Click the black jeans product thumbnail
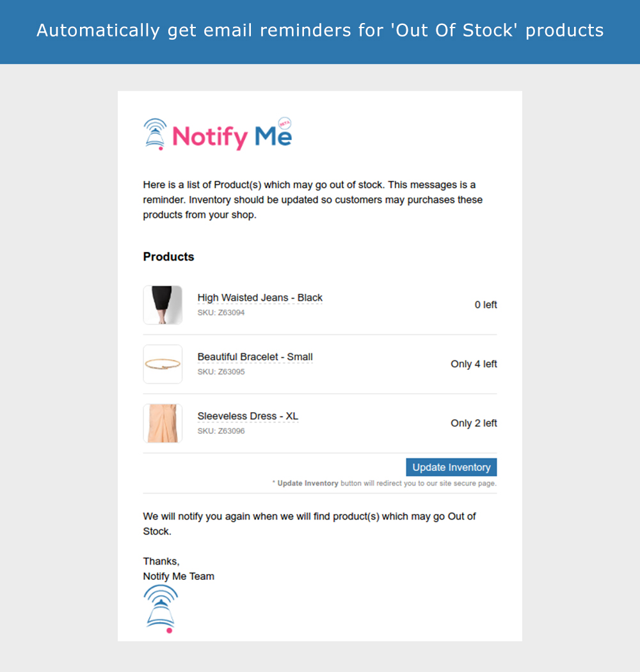Viewport: 640px width, 672px height. 163,305
